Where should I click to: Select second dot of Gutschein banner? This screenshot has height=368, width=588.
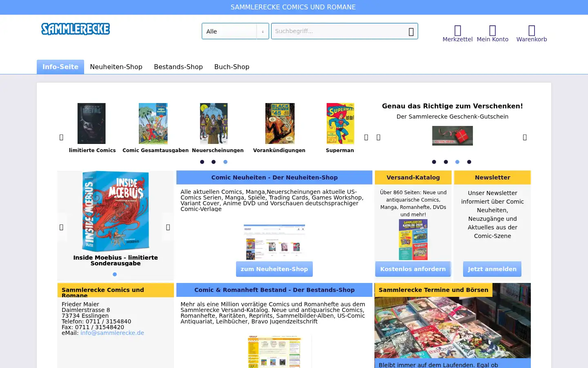pyautogui.click(x=446, y=162)
